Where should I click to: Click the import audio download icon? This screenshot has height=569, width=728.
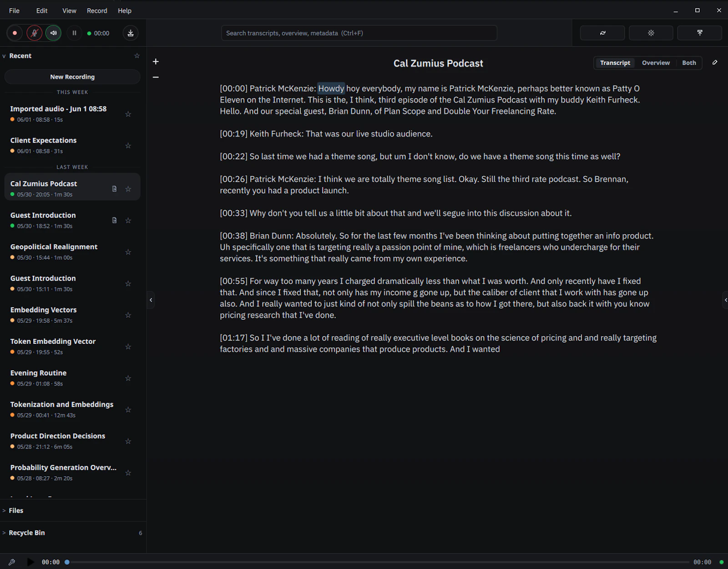131,33
